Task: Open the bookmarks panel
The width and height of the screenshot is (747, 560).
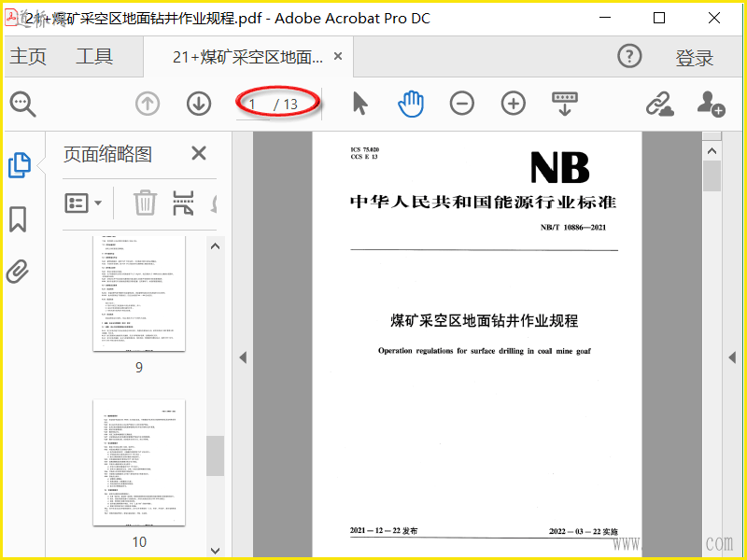Action: [x=18, y=219]
